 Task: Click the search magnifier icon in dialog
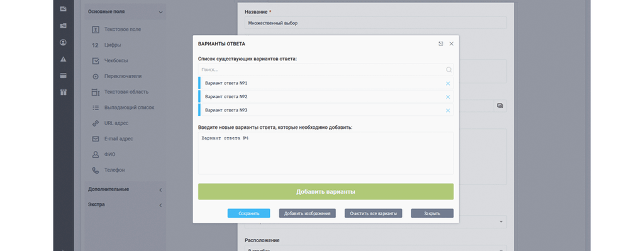click(x=449, y=70)
